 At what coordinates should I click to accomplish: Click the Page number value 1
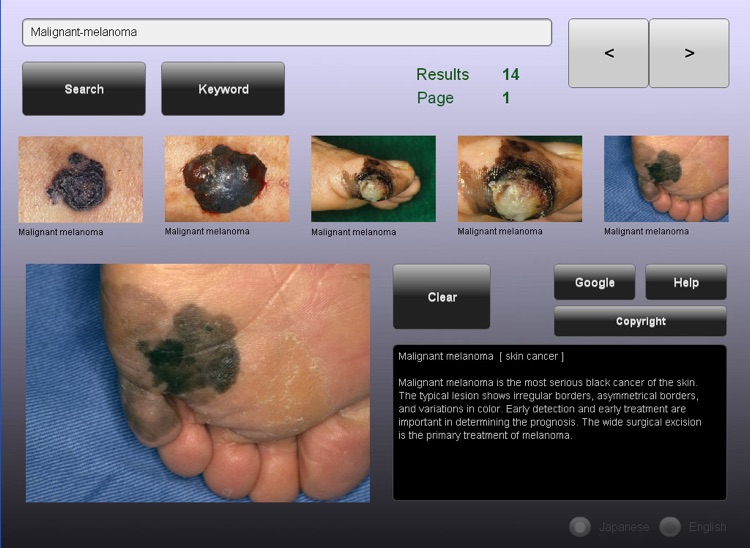tap(506, 98)
